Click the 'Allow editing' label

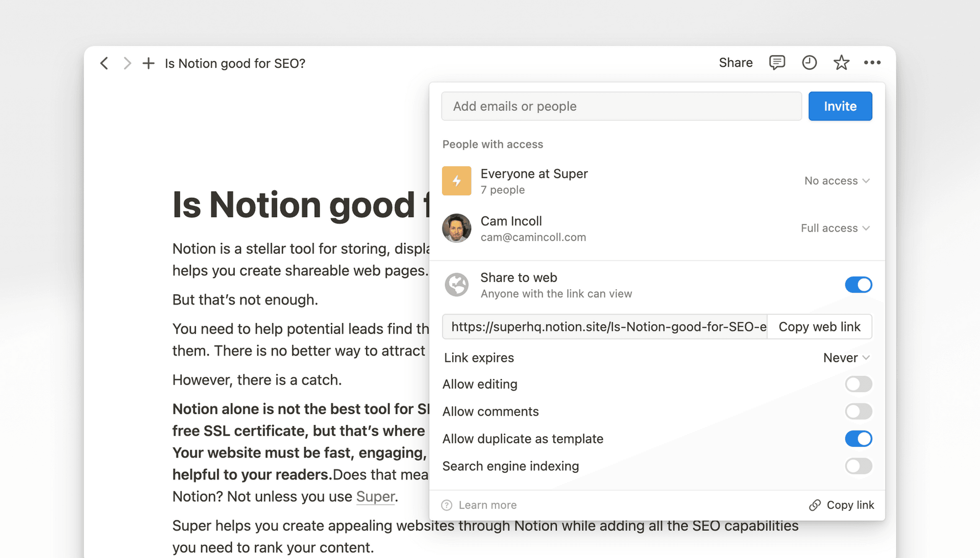pos(480,384)
